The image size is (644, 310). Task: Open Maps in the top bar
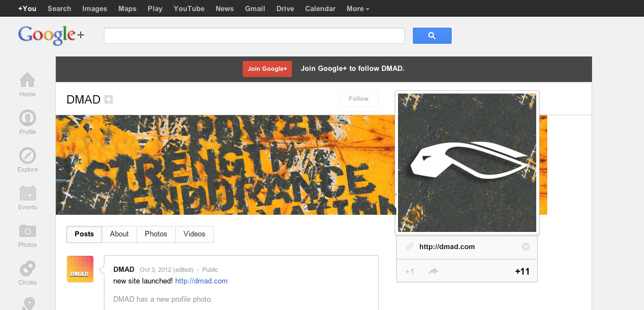click(x=127, y=9)
